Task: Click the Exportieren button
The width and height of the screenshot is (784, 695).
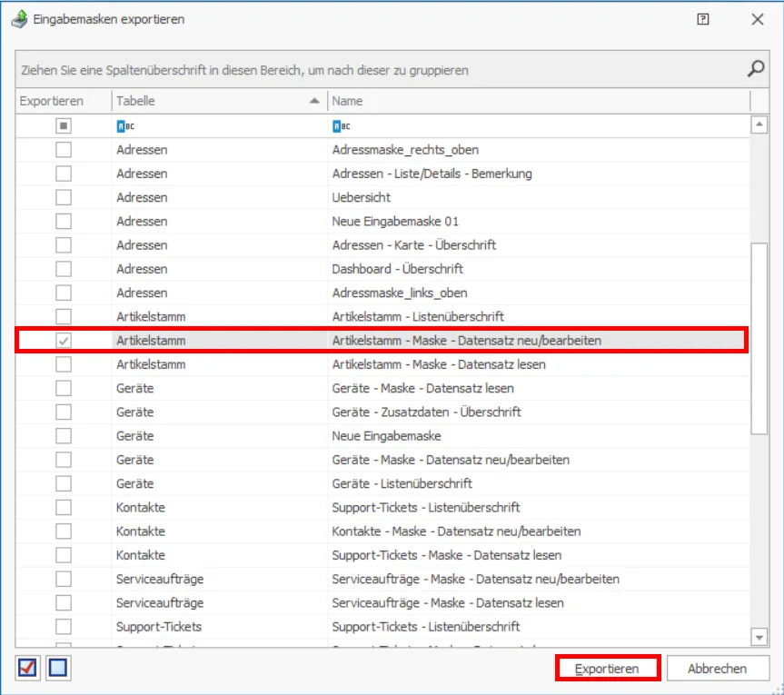Action: 607,669
